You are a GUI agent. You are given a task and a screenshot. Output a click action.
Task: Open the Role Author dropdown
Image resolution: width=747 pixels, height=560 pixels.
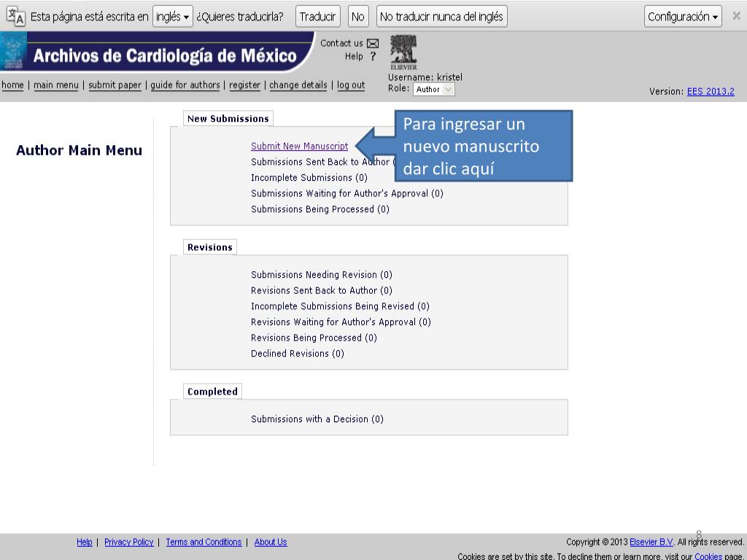point(434,90)
